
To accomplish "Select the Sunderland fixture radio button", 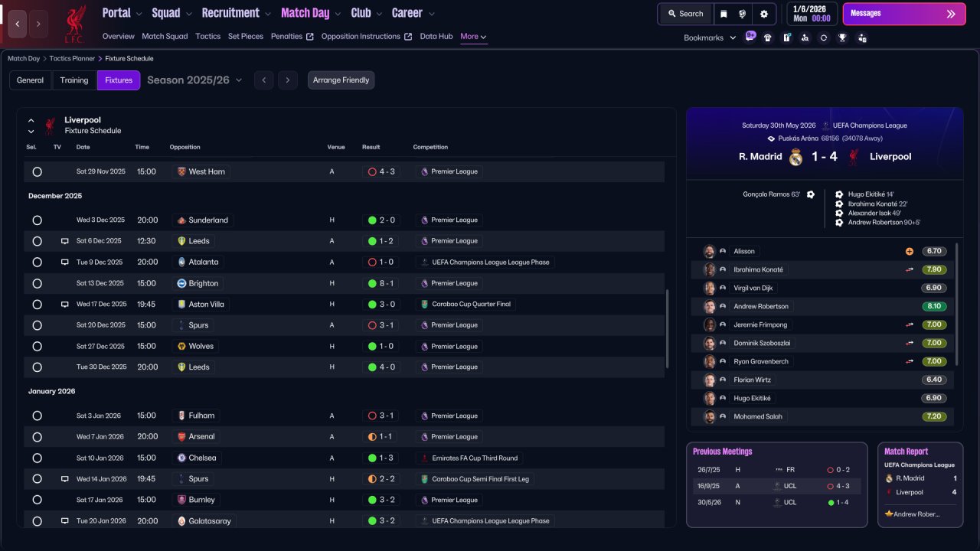I will pos(37,220).
